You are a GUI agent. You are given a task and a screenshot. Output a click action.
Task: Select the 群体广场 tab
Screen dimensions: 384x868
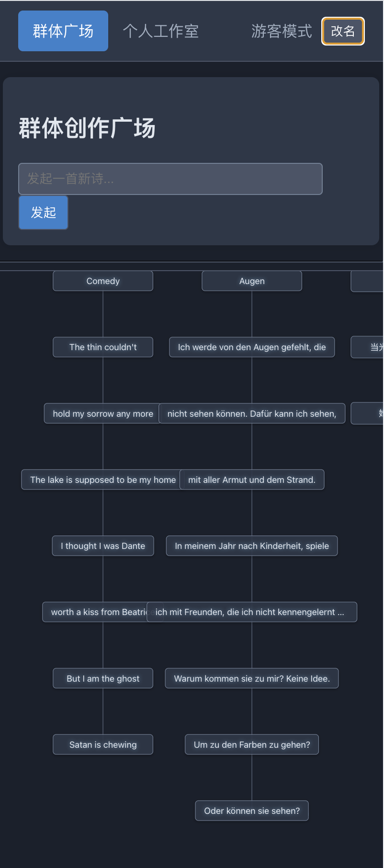[63, 31]
